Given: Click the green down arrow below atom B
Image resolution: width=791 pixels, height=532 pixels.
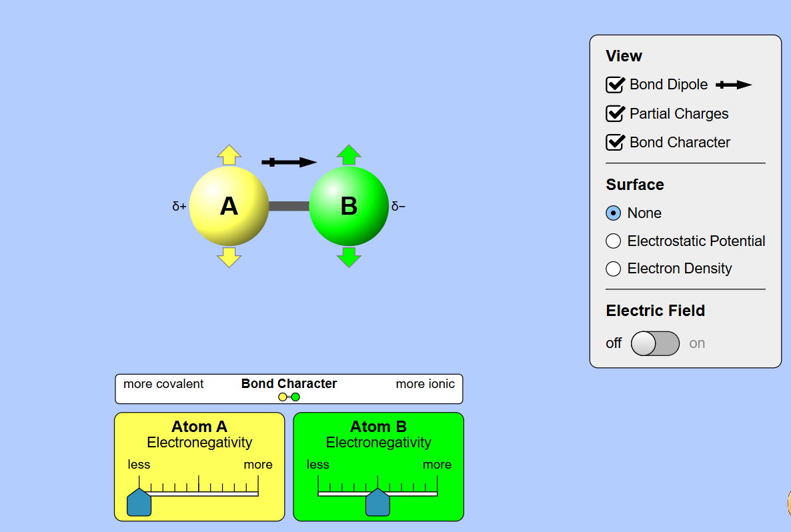Looking at the screenshot, I should point(349,257).
